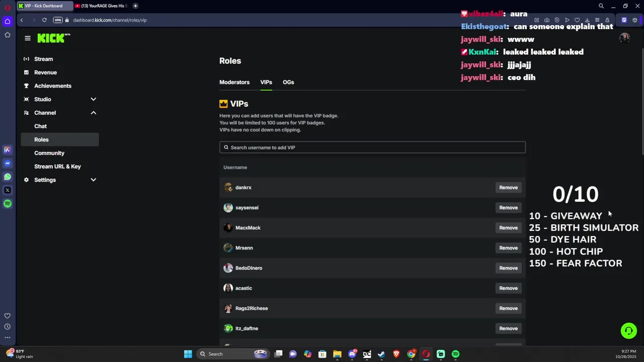Click the Opera menu logo
The width and height of the screenshot is (644, 362).
[x=8, y=8]
